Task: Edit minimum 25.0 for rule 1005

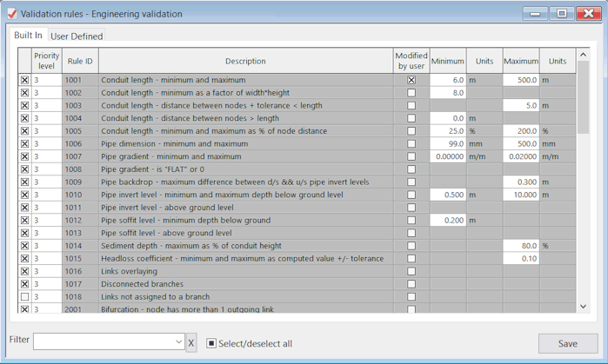Action: point(447,131)
